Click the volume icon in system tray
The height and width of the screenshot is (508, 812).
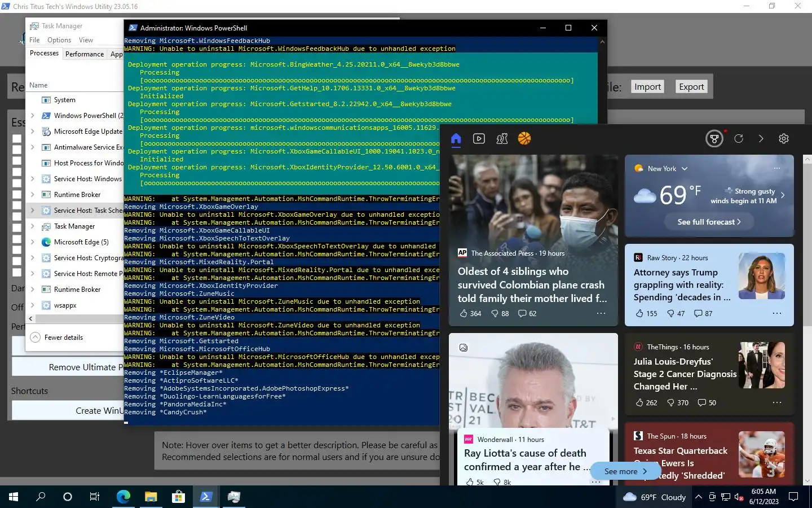click(x=739, y=497)
